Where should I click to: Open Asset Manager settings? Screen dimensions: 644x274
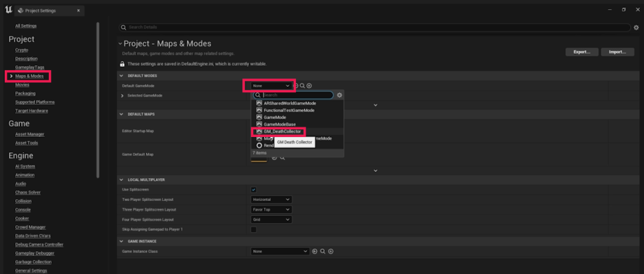pos(30,134)
